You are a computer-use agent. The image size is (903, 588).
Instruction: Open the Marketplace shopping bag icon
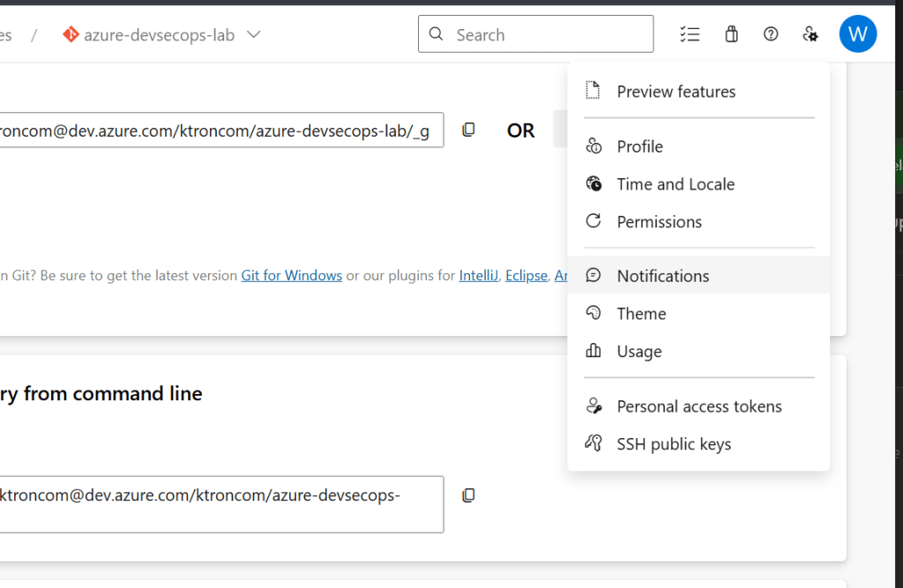pos(731,34)
